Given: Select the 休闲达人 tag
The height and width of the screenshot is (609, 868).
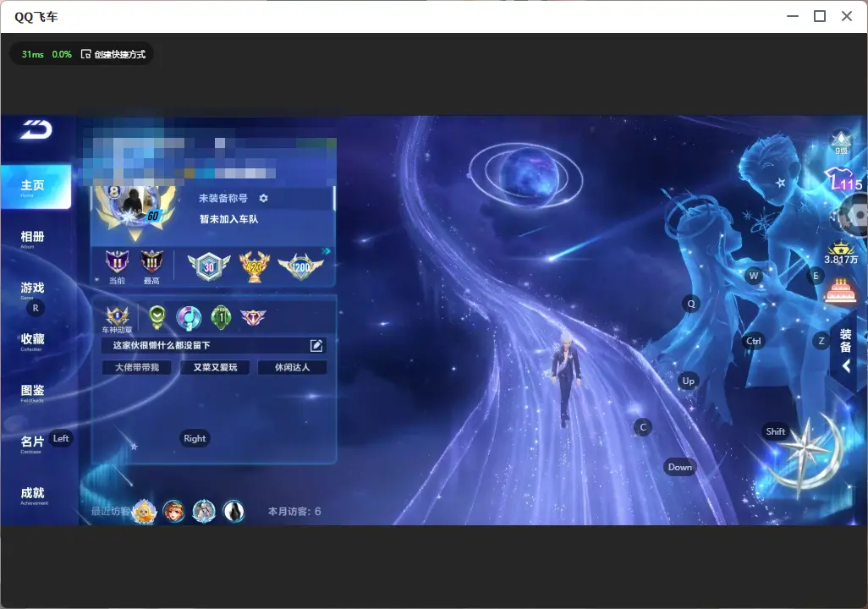Looking at the screenshot, I should pyautogui.click(x=292, y=367).
